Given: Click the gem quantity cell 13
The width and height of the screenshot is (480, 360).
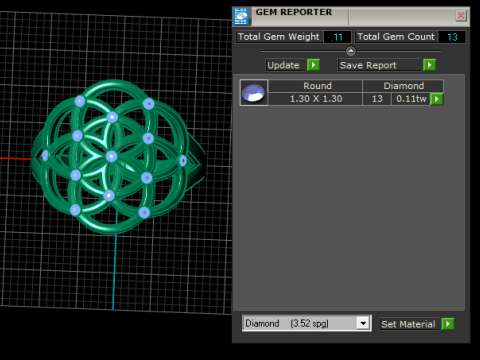Looking at the screenshot, I should pyautogui.click(x=377, y=99).
